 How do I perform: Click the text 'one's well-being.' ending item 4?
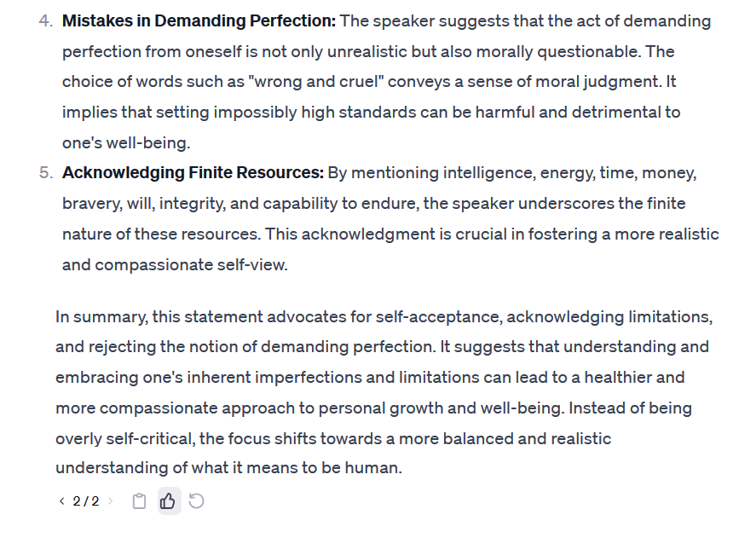click(x=126, y=143)
